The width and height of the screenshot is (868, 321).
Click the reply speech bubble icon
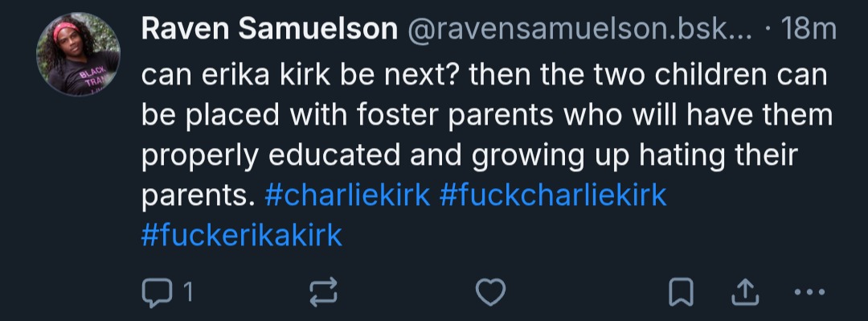pos(157,292)
